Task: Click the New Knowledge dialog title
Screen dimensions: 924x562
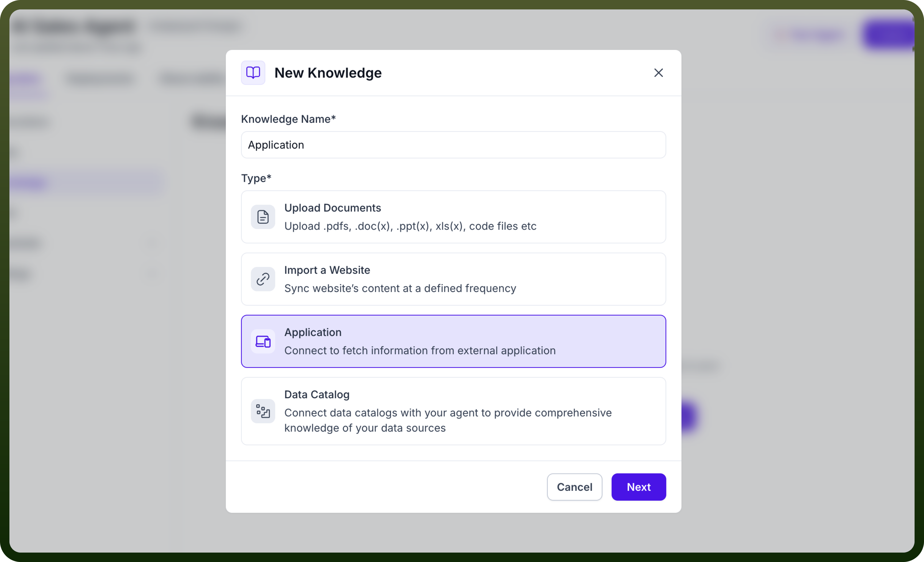Action: (328, 73)
